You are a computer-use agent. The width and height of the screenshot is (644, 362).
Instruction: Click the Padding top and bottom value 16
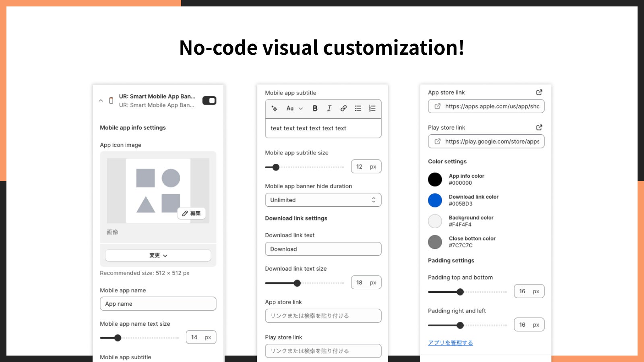point(529,291)
